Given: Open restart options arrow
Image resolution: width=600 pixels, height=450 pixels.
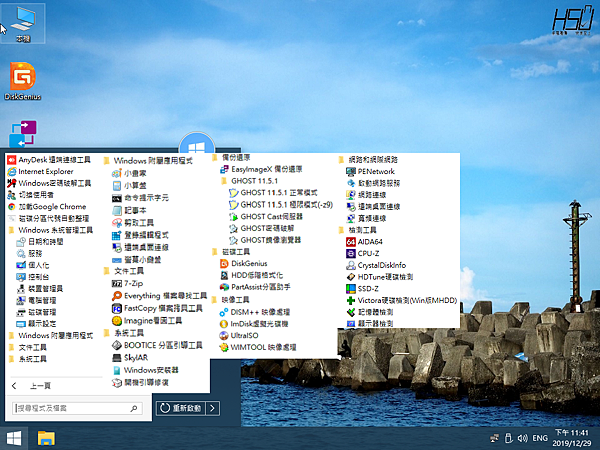Looking at the screenshot, I should click(213, 408).
